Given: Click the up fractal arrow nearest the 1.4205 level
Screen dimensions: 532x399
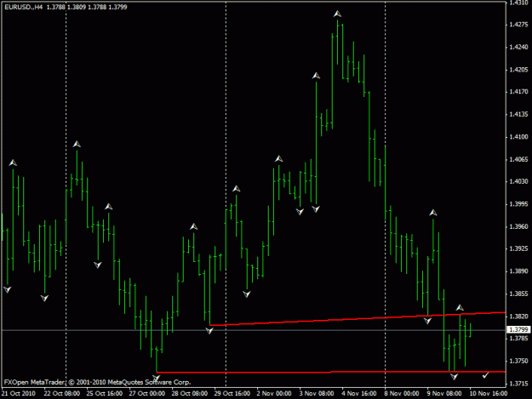Looking at the screenshot, I should coord(316,76).
